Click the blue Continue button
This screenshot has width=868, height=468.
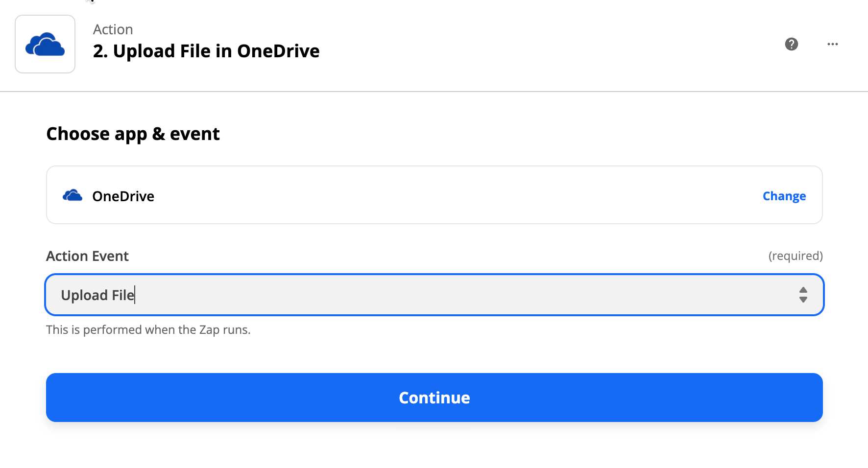coord(434,398)
